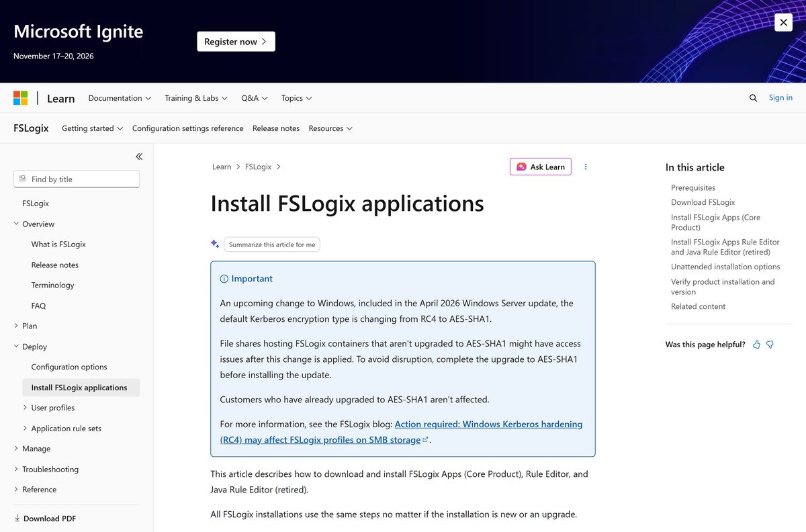Jump to Install FSLogix Apps (Core Product)
The height and width of the screenshot is (532, 806).
click(715, 222)
